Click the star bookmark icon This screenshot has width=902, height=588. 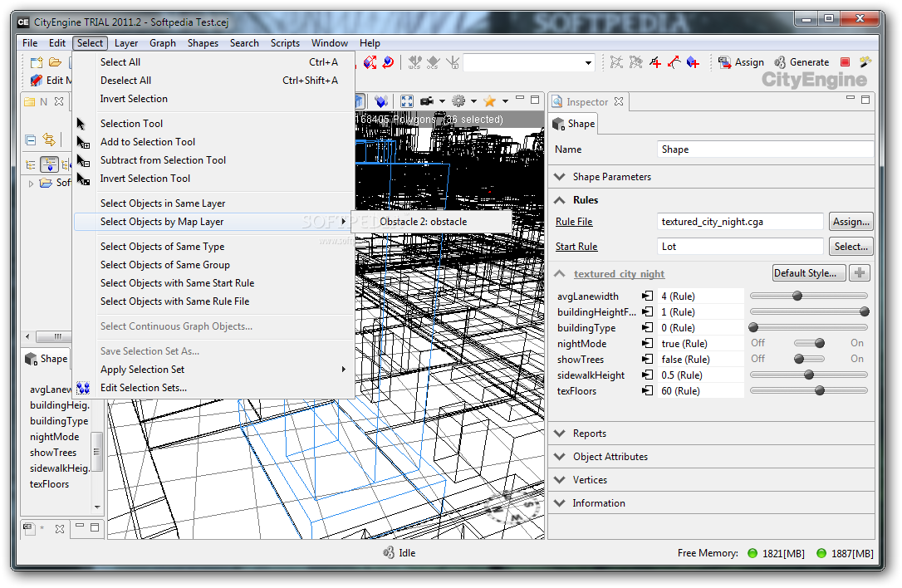(490, 101)
